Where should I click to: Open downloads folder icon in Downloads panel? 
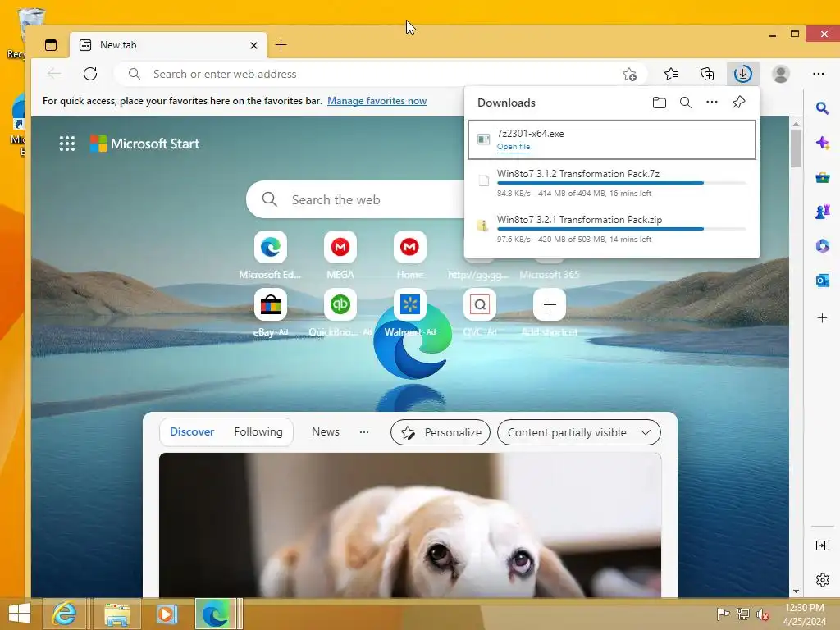[659, 103]
